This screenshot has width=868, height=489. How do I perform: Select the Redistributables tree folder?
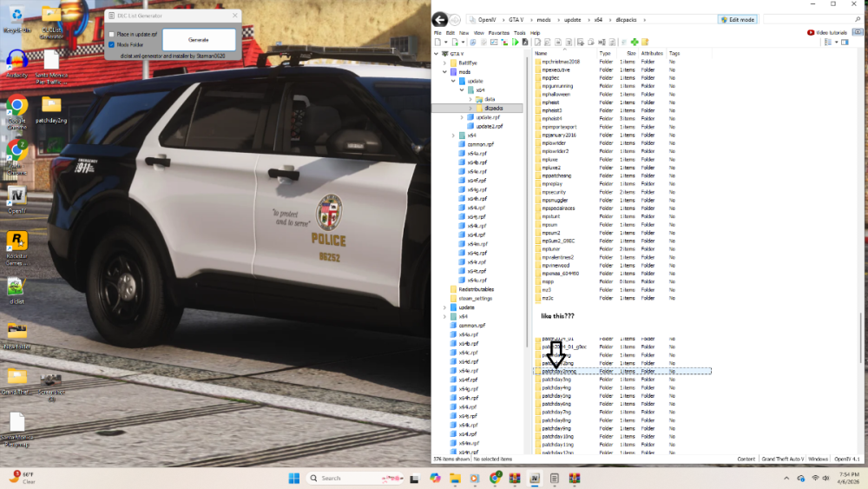click(476, 289)
